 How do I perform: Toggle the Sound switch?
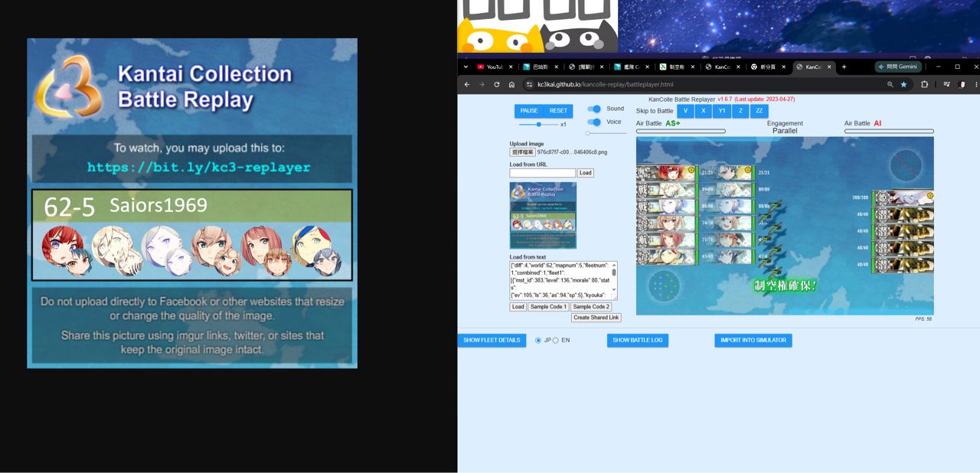click(x=594, y=109)
